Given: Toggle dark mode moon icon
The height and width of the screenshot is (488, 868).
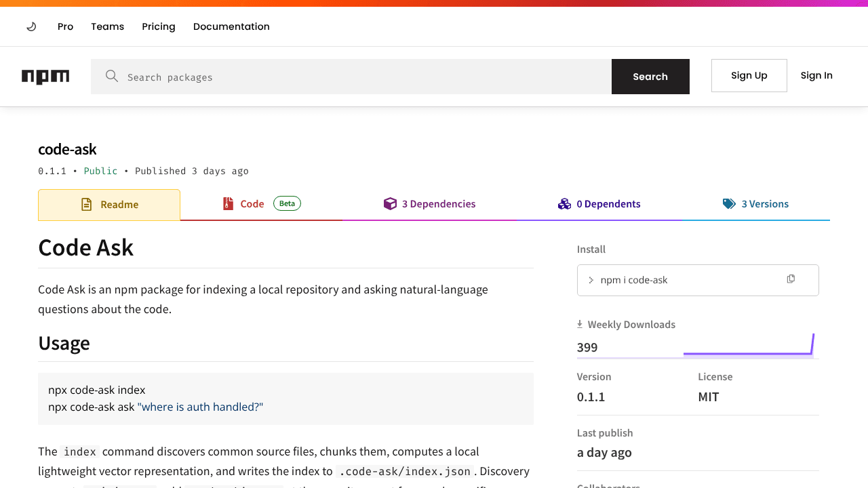Looking at the screenshot, I should click(31, 26).
